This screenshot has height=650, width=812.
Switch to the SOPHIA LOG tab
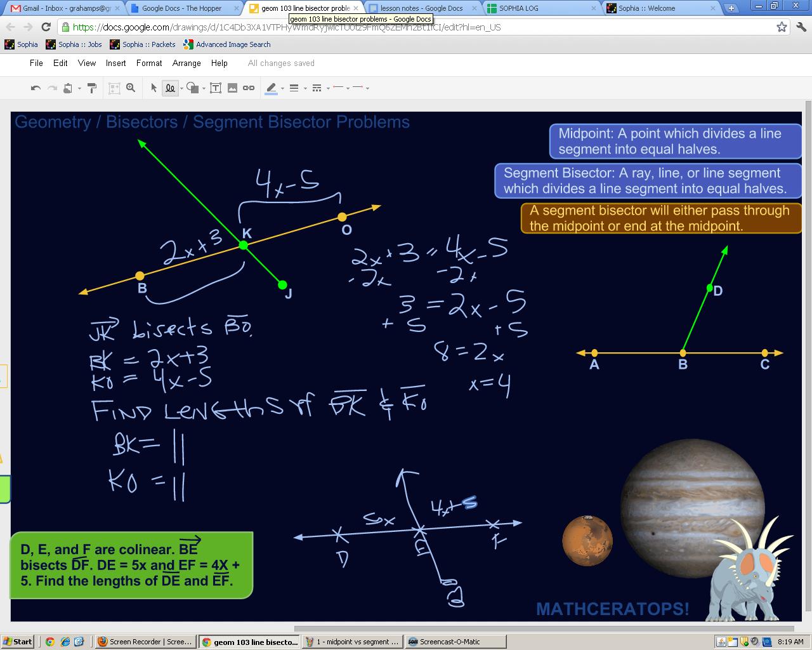point(542,8)
